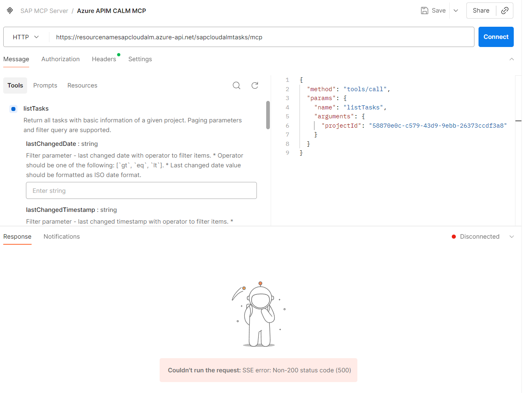
Task: Click the lastChangedTimestamp : string parameter label
Action: pyautogui.click(x=71, y=210)
